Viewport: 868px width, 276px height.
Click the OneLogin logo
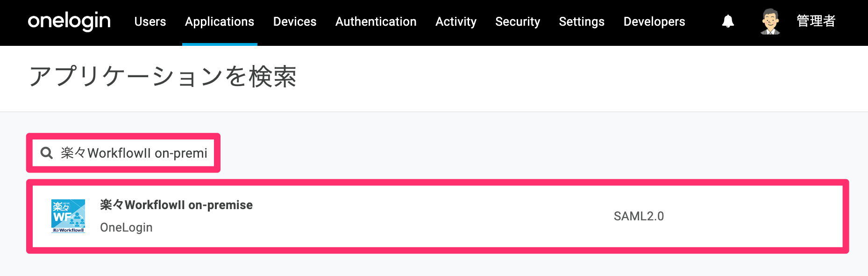pyautogui.click(x=69, y=22)
